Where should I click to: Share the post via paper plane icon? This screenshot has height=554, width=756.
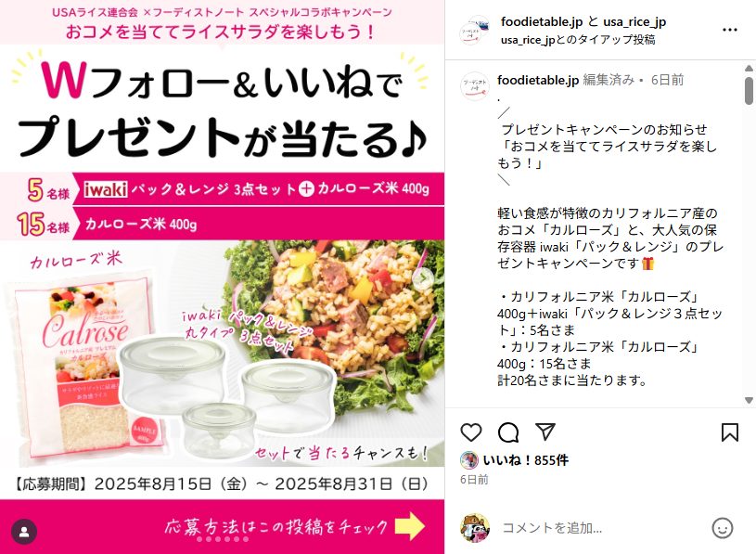545,432
